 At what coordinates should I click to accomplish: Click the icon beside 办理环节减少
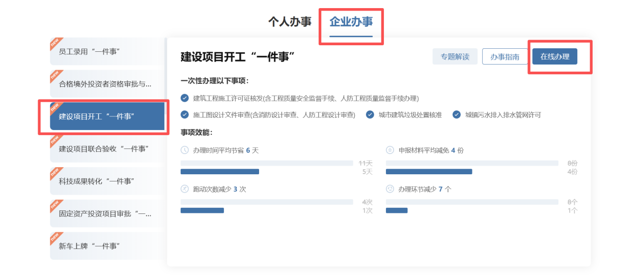(x=390, y=189)
